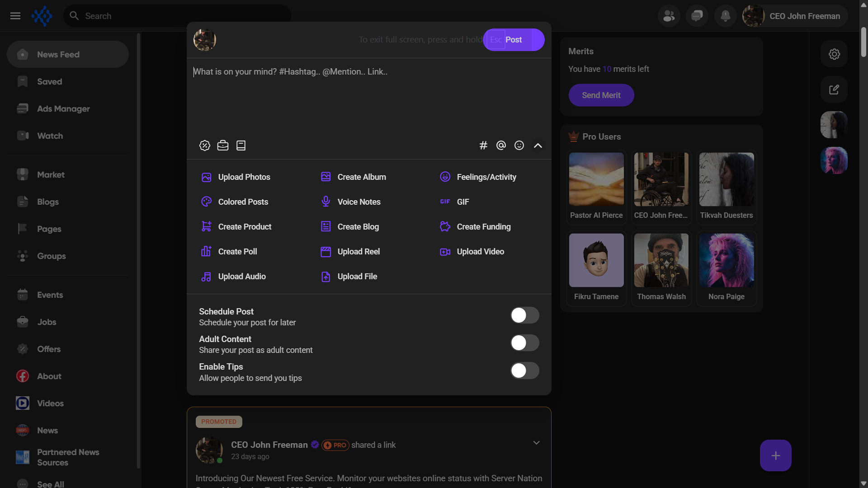Open Blogs in the left sidebar
This screenshot has width=868, height=488.
tap(48, 202)
